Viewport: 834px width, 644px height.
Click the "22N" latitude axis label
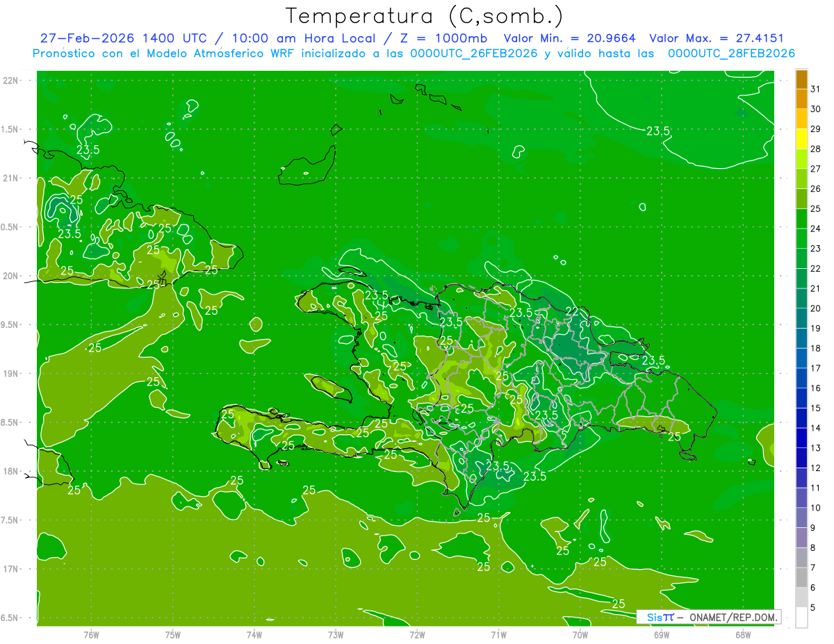point(10,80)
